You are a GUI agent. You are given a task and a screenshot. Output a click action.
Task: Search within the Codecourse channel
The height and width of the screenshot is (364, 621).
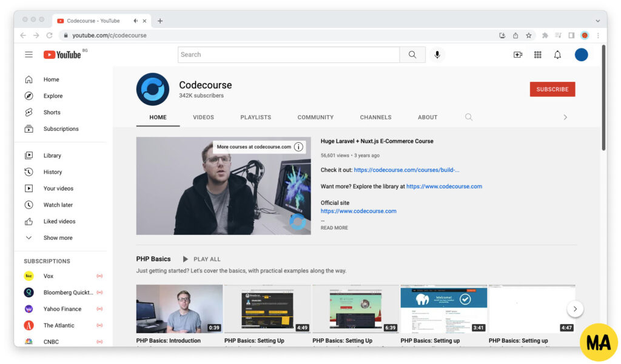coord(469,117)
